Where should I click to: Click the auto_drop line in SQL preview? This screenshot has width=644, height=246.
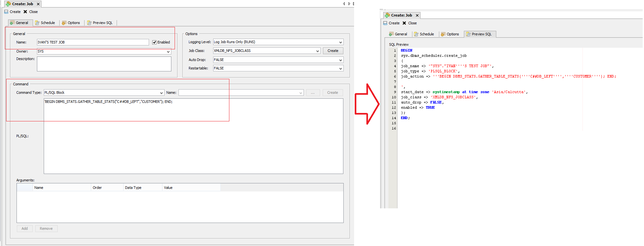coord(422,102)
